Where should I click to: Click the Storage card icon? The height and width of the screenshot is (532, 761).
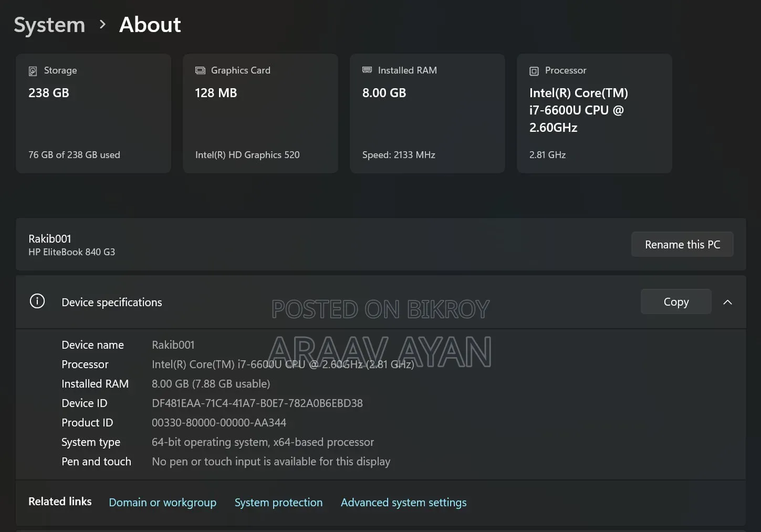(33, 71)
